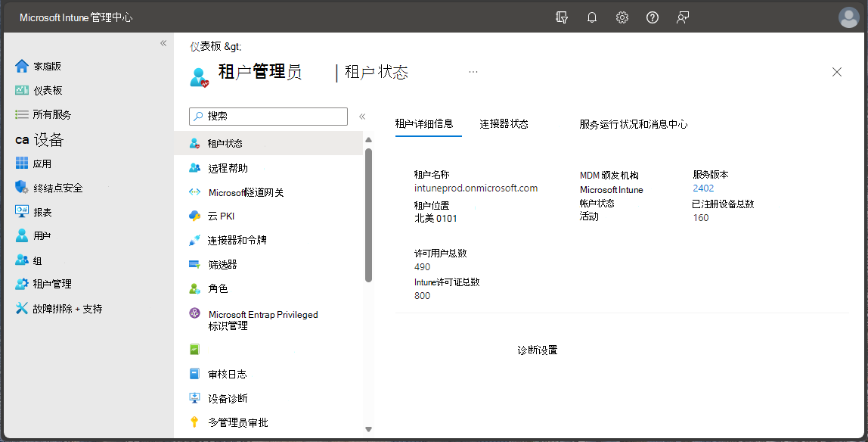The height and width of the screenshot is (442, 868).
Task: Click the service version link 2402
Action: pos(704,188)
